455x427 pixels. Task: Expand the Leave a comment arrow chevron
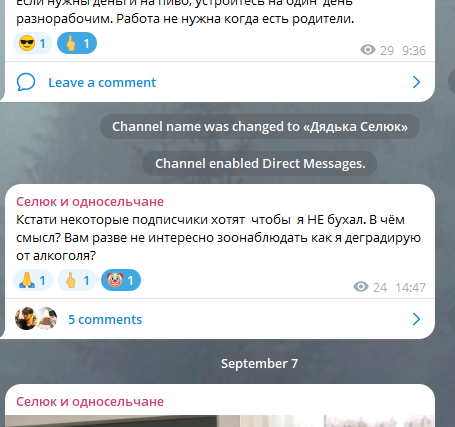tap(416, 82)
